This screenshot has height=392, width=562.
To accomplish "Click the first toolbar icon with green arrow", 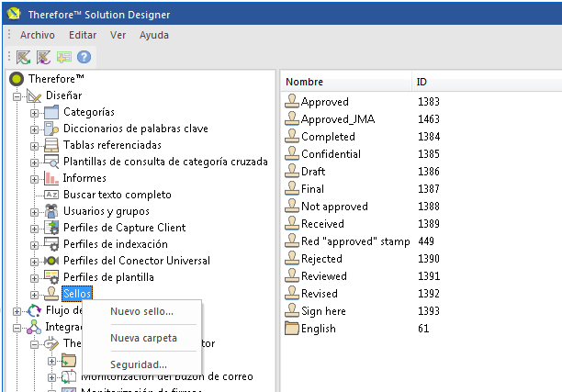I will pos(24,57).
